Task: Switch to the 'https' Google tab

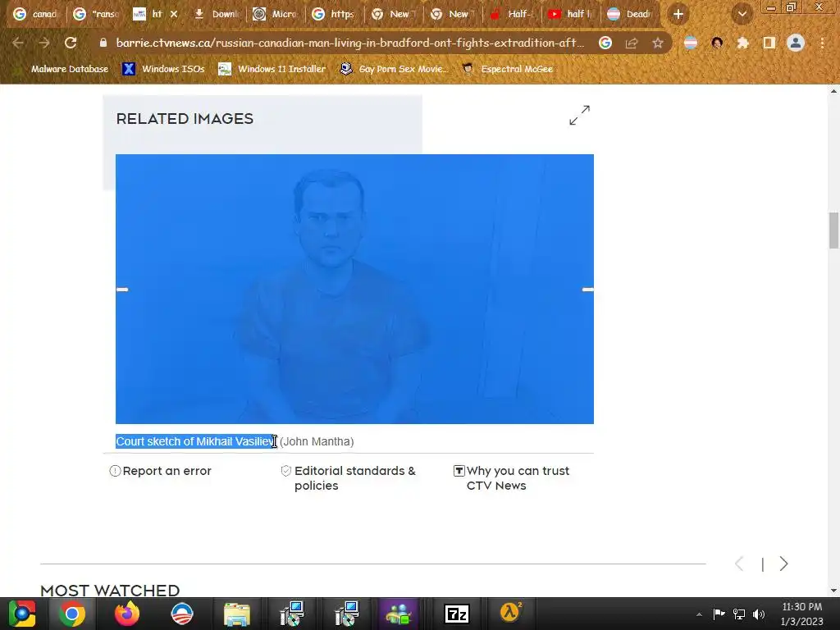Action: point(336,15)
